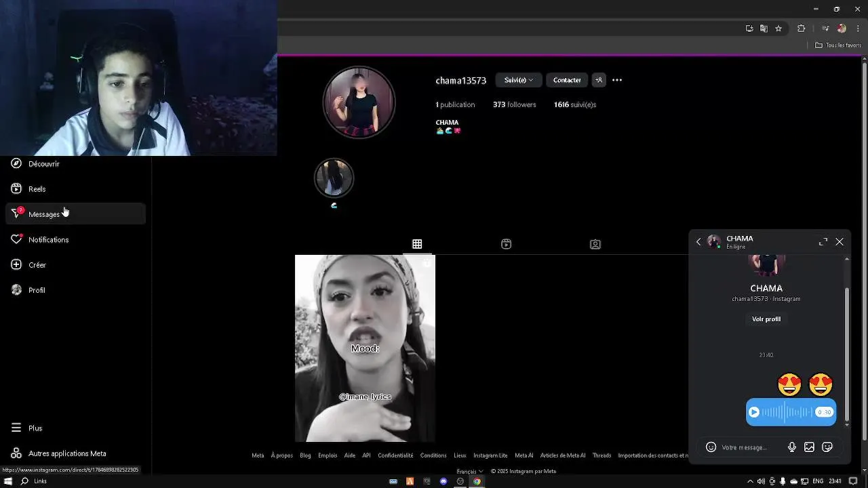The height and width of the screenshot is (488, 868).
Task: Open the volume control in tray
Action: tap(761, 481)
